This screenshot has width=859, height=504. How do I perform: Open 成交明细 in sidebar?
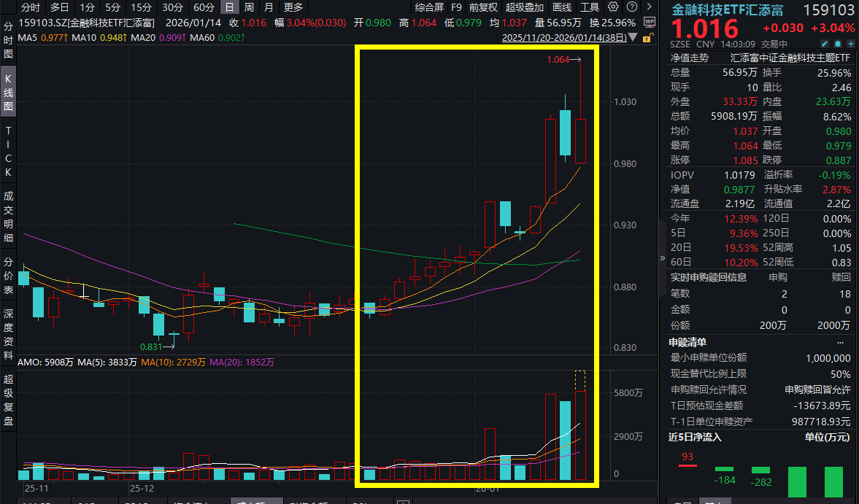(8, 217)
